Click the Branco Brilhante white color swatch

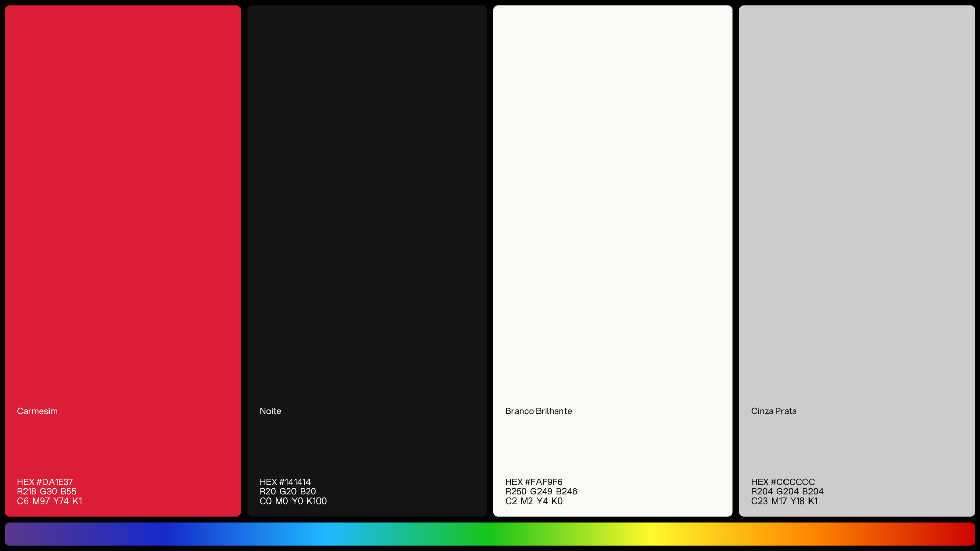click(x=612, y=261)
